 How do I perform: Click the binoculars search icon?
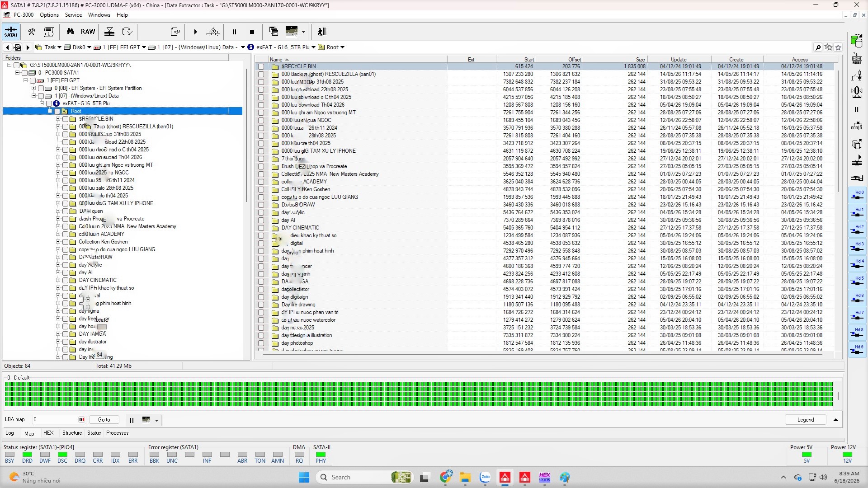point(70,32)
